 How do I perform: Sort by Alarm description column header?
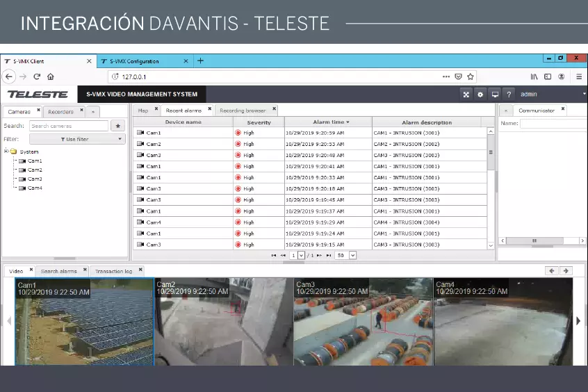tap(427, 122)
